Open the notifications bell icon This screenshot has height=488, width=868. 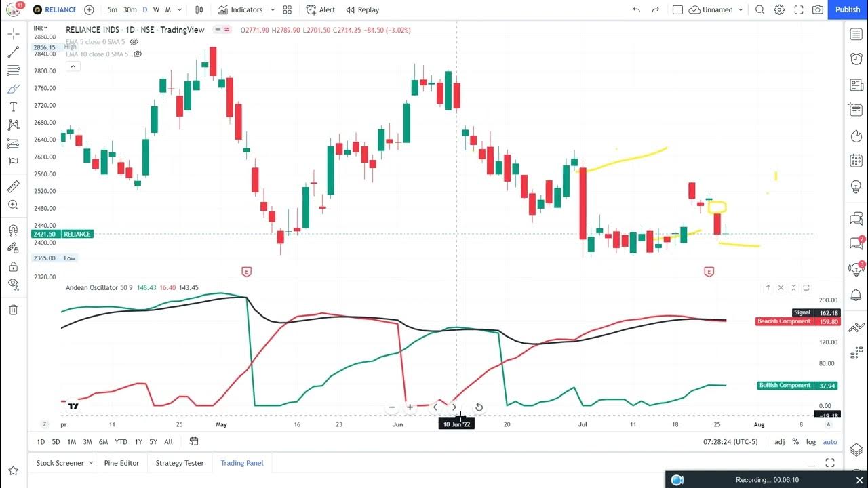(x=856, y=295)
